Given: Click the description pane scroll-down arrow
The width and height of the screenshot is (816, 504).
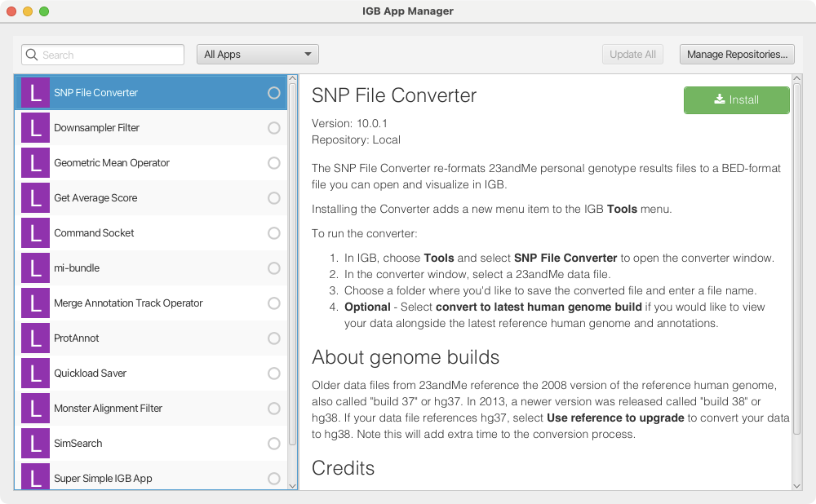Looking at the screenshot, I should pos(797,485).
